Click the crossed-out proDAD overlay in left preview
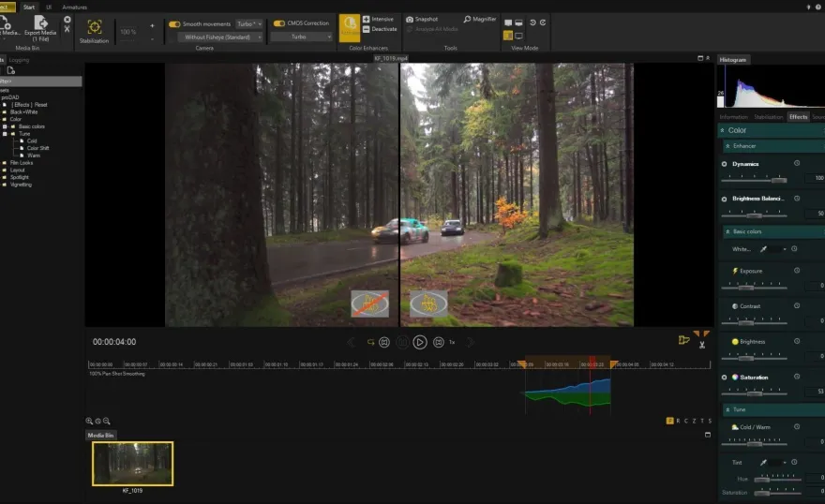This screenshot has width=825, height=504. pyautogui.click(x=370, y=304)
